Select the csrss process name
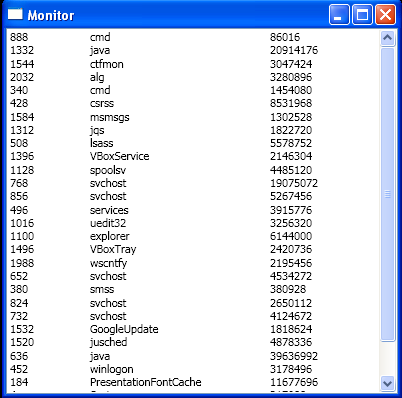 coord(102,103)
